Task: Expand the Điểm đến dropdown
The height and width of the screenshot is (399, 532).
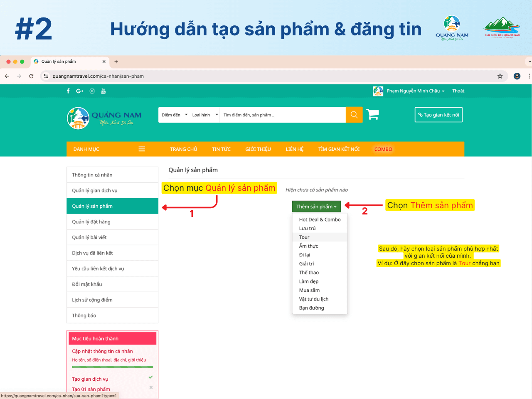Action: coord(174,115)
